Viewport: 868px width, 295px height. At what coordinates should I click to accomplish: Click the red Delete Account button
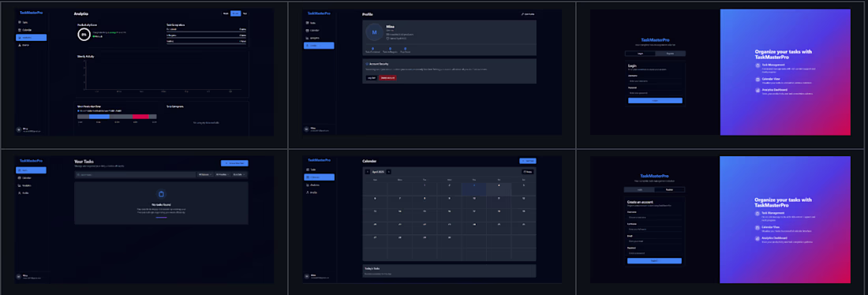387,78
